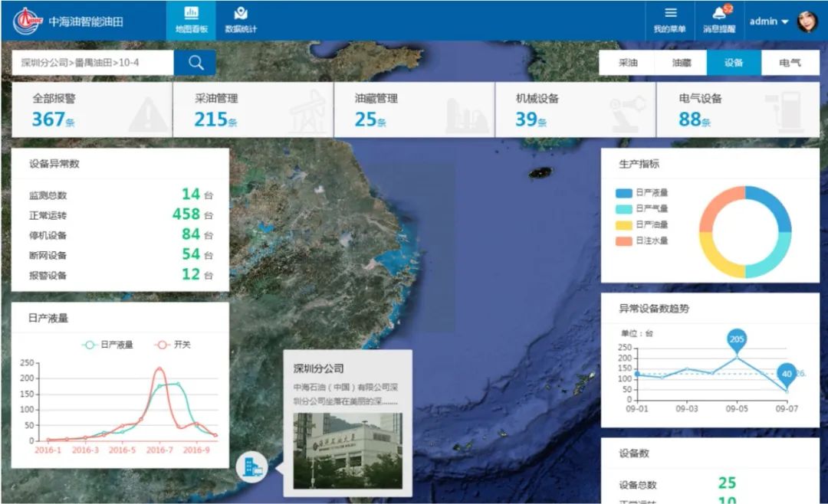This screenshot has width=828, height=504.
Task: Select the 油藏 filter button
Action: (x=681, y=63)
